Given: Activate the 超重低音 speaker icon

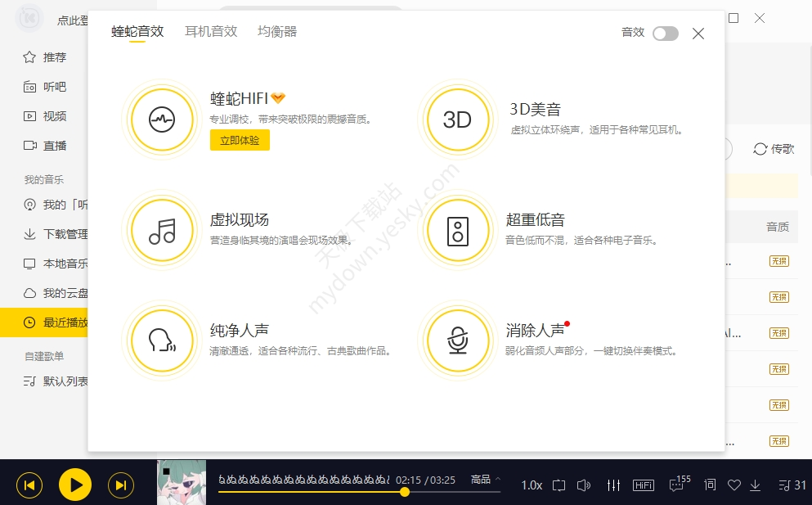Looking at the screenshot, I should pos(458,230).
